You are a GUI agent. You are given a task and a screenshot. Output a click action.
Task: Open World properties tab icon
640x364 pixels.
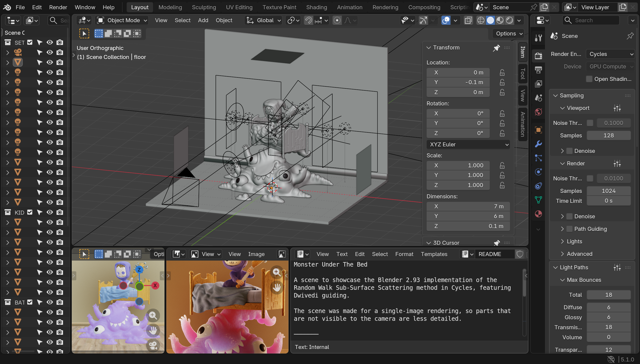538,112
